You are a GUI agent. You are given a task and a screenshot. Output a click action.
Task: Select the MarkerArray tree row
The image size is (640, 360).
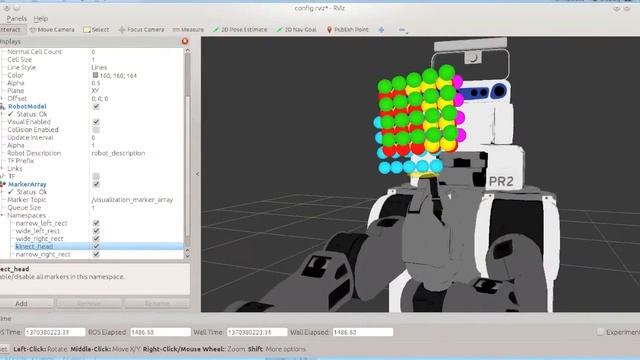point(92,184)
